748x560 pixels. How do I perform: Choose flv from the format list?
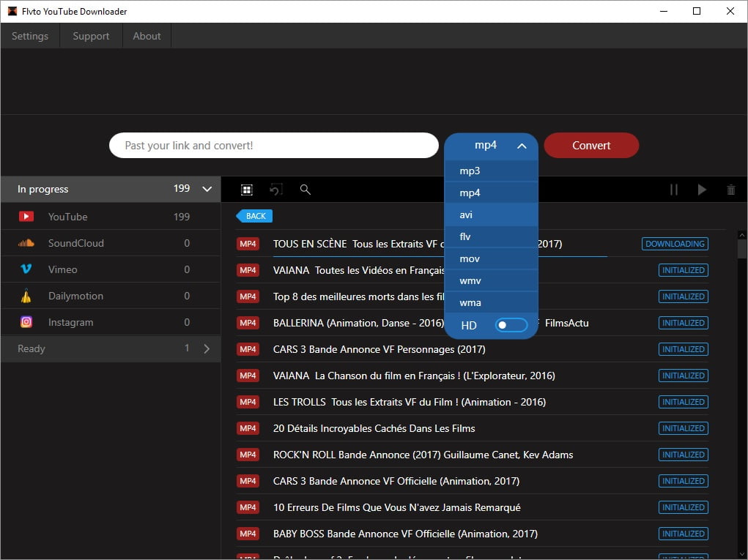tap(492, 236)
